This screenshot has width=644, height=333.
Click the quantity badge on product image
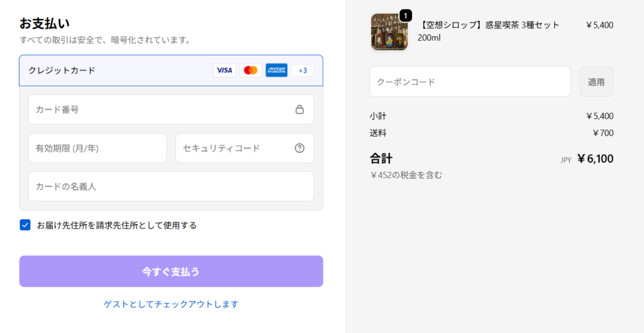[x=406, y=15]
